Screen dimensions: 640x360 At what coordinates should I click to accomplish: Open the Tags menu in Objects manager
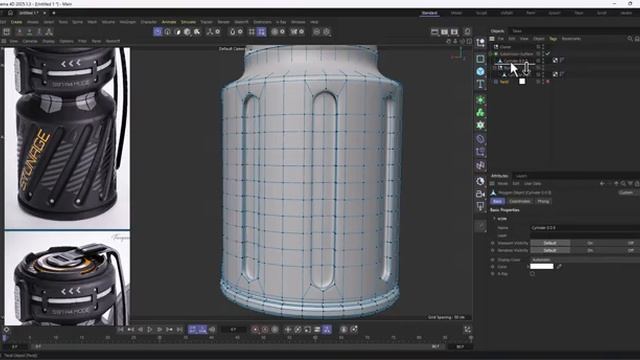click(553, 39)
